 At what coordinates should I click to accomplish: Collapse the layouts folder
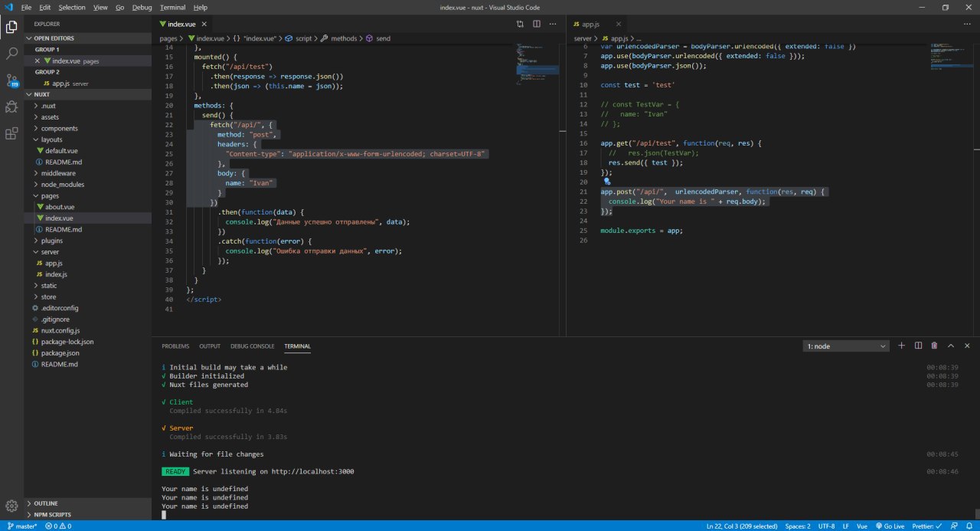point(89,139)
